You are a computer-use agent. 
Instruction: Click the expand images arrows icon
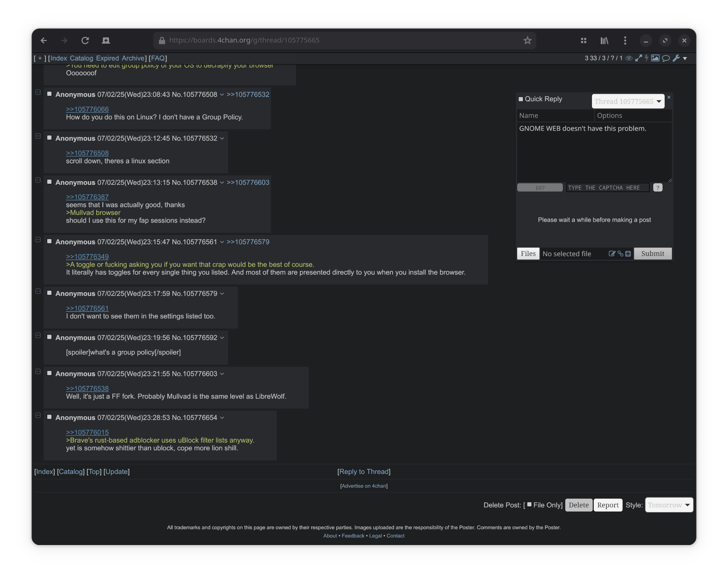click(x=638, y=58)
